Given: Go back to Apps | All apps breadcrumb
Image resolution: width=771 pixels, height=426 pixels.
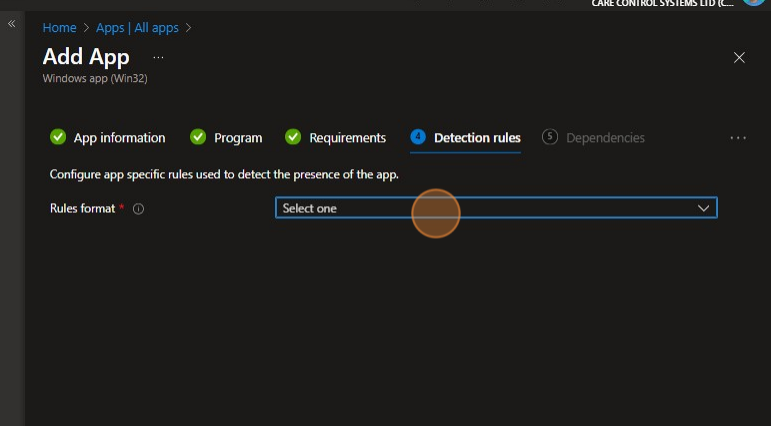Looking at the screenshot, I should point(137,28).
